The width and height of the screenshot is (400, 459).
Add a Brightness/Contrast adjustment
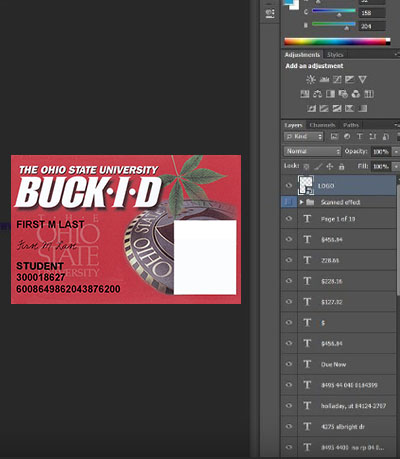click(x=311, y=79)
